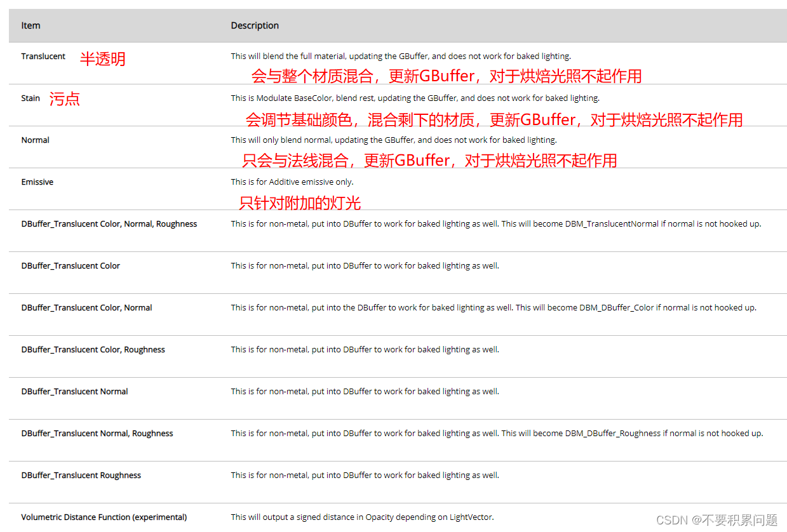Click 'DBuffer_Translucent Roughness' item cell
787x532 pixels.
click(x=81, y=475)
